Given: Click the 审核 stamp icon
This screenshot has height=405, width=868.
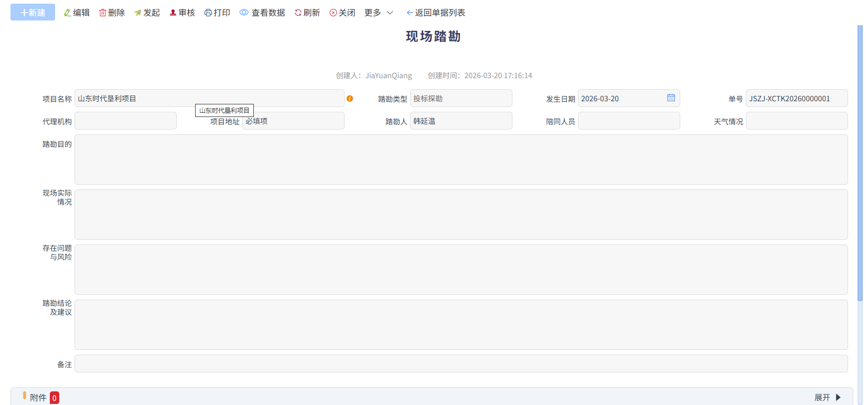Looking at the screenshot, I should (x=173, y=13).
